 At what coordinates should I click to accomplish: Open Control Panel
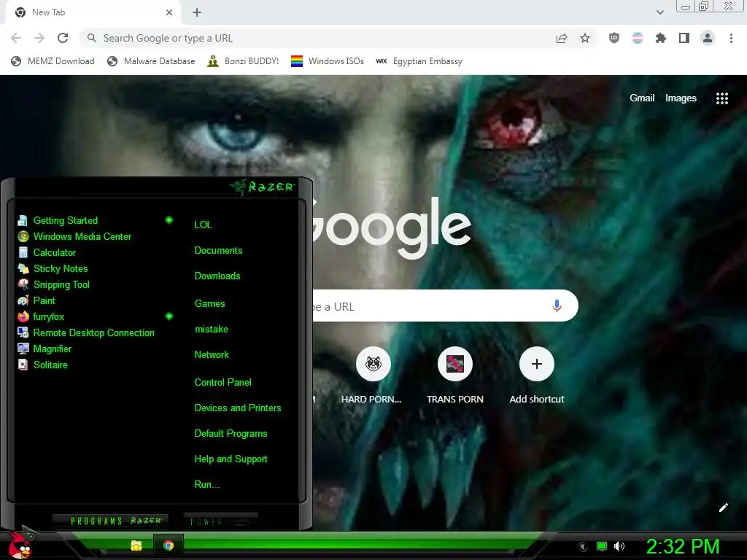tap(222, 382)
